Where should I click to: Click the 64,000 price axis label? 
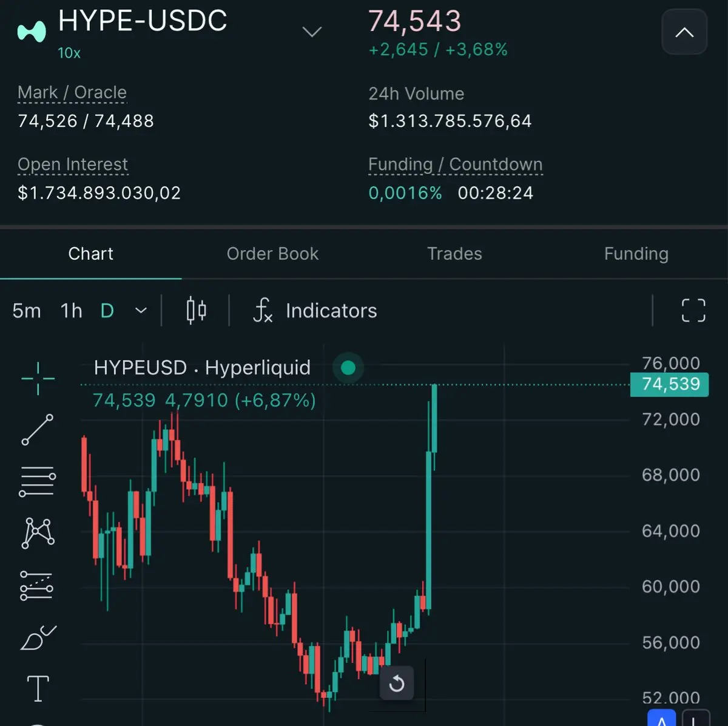pos(671,531)
